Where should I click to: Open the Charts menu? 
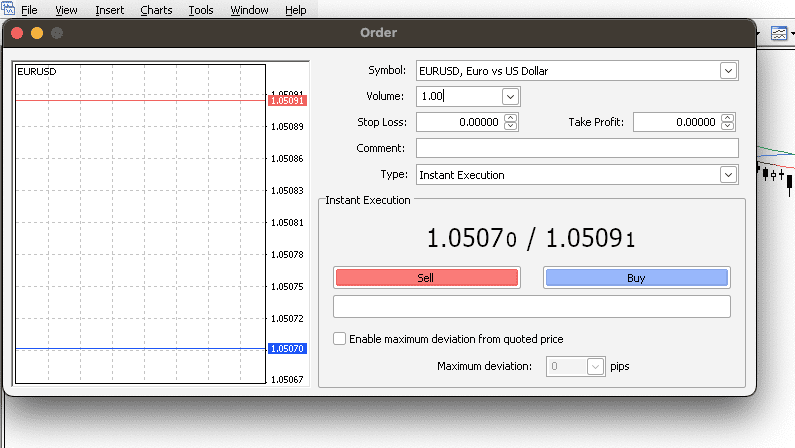[156, 10]
